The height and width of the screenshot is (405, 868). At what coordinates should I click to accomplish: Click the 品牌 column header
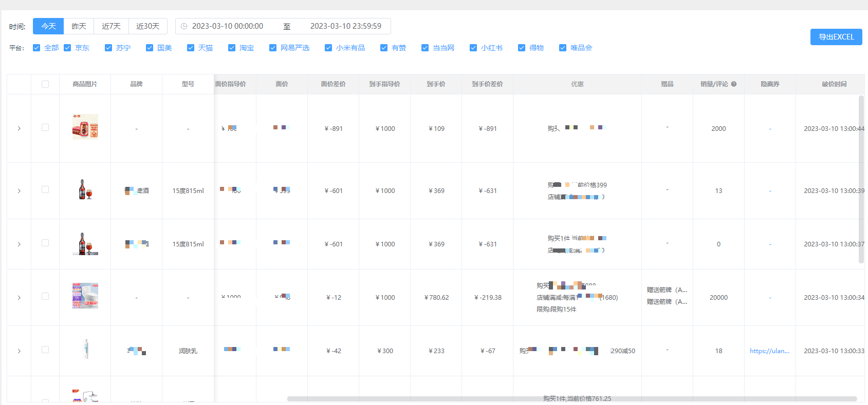tap(136, 84)
